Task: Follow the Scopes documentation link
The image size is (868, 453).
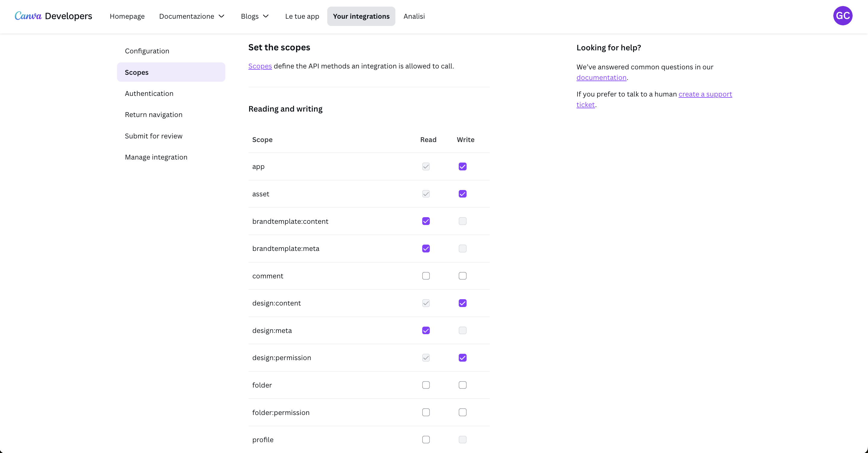Action: [260, 66]
